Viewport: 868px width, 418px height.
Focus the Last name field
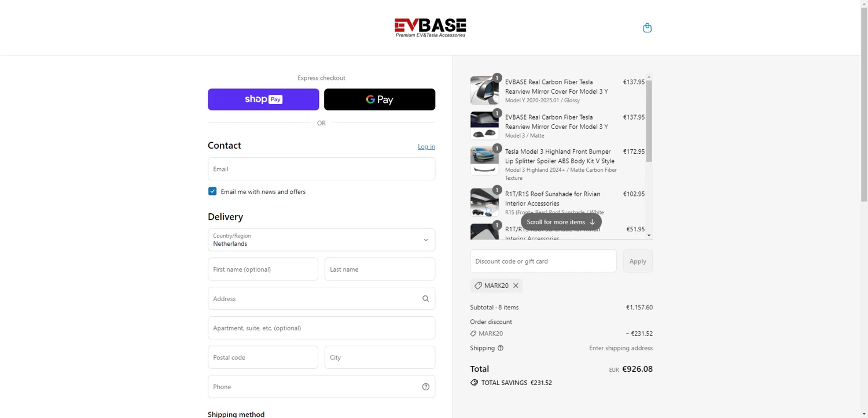pos(380,269)
